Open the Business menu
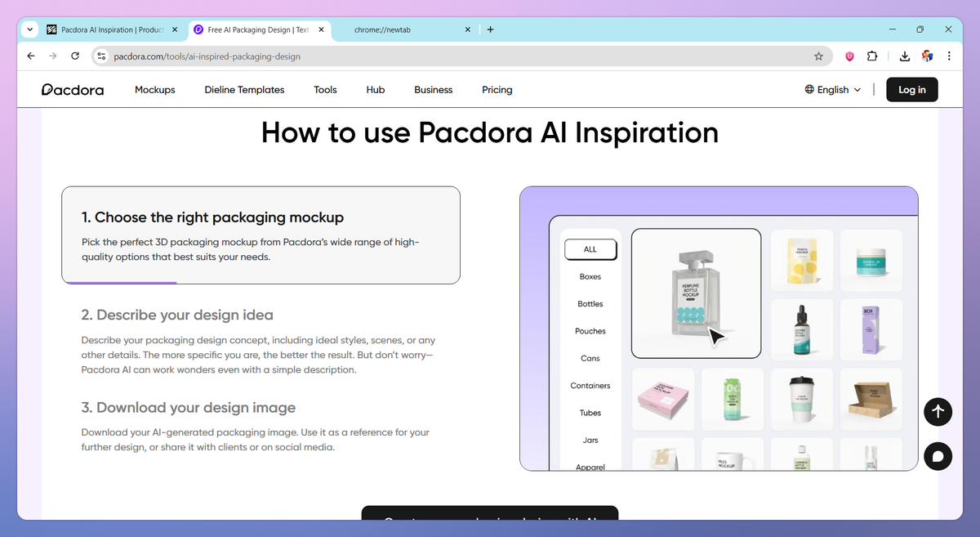This screenshot has width=980, height=537. [434, 90]
